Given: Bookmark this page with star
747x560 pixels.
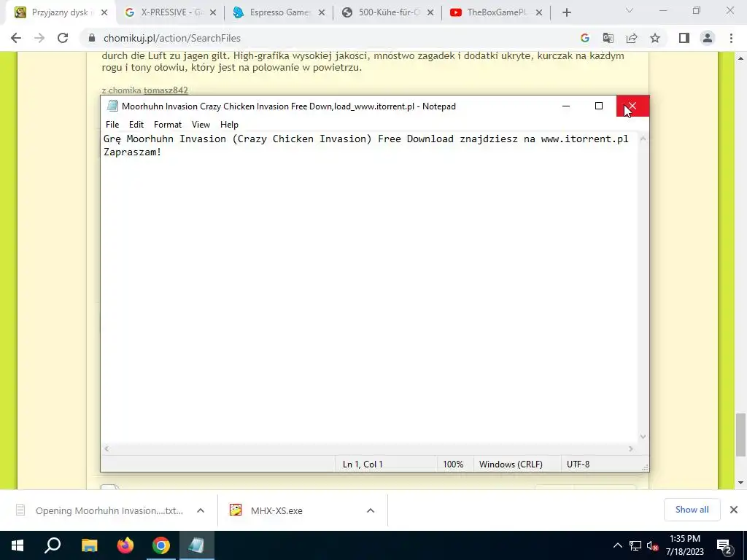Looking at the screenshot, I should point(655,38).
